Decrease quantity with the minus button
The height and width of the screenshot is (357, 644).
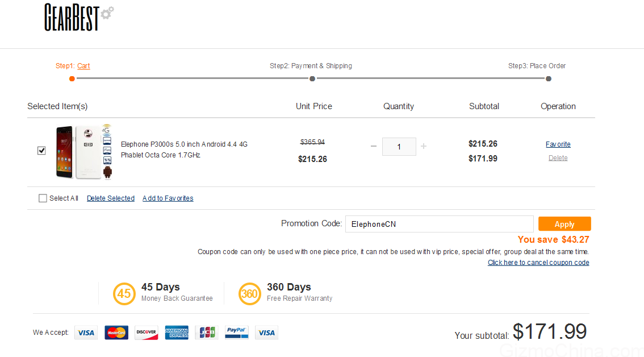(374, 146)
